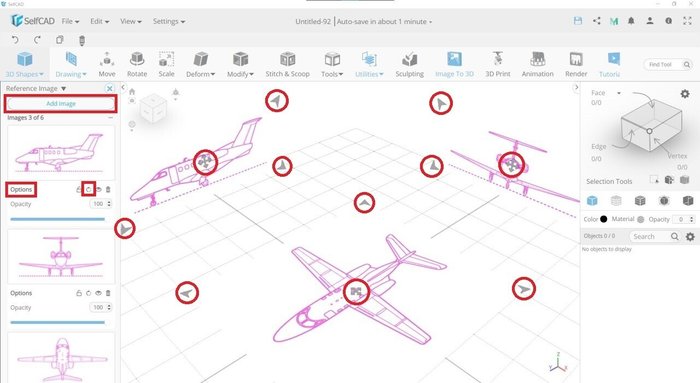The height and width of the screenshot is (383, 700).
Task: Toggle lock on front-view plane image
Action: (x=79, y=293)
